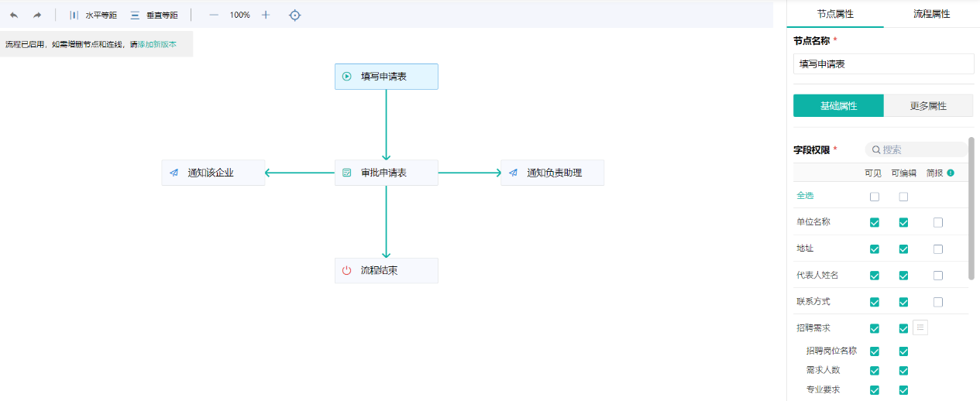
Task: Click the redo arrow icon
Action: point(36,15)
